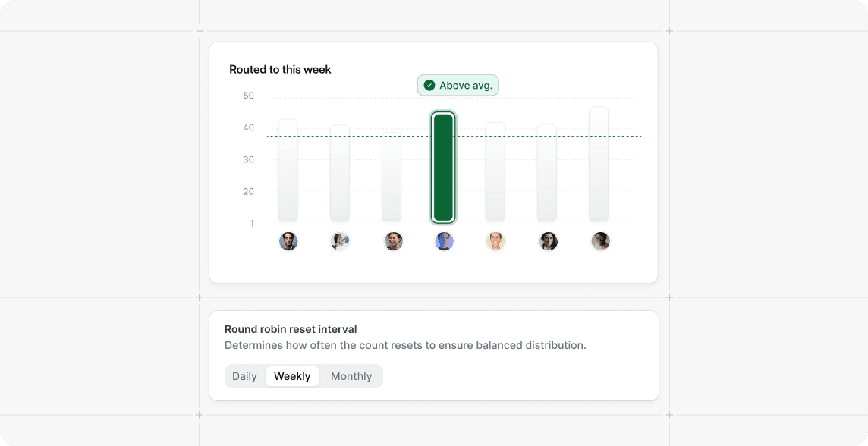Select the black-and-white photo avatar
Image resolution: width=868 pixels, height=446 pixels.
click(340, 241)
